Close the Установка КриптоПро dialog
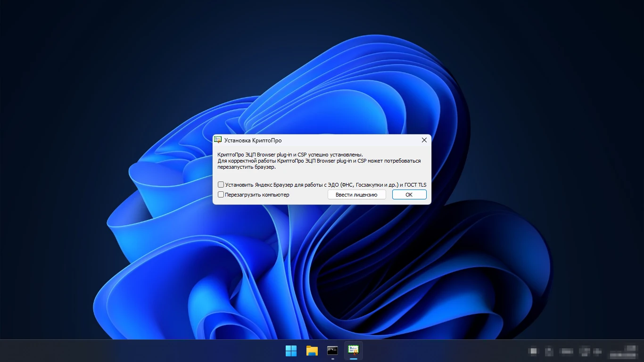The image size is (644, 362). (424, 140)
